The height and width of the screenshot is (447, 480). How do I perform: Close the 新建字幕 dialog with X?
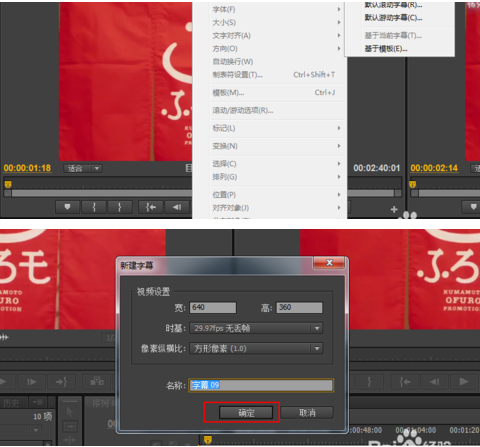tap(329, 263)
